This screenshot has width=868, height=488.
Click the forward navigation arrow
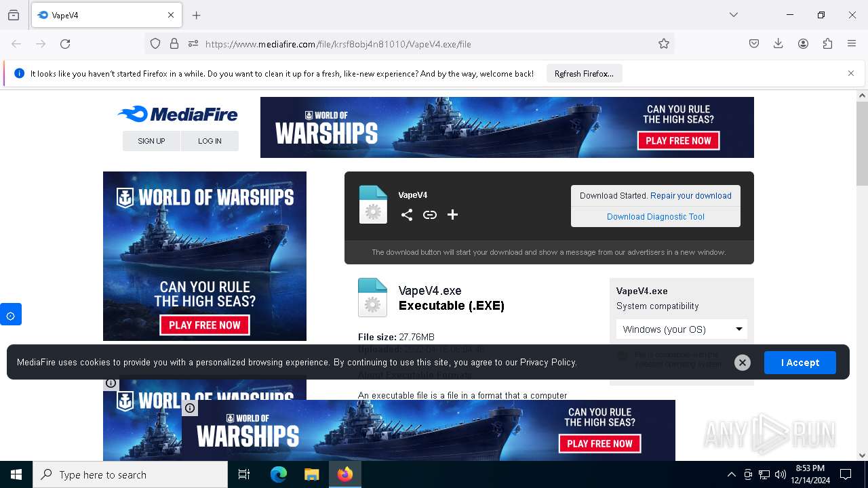[41, 43]
